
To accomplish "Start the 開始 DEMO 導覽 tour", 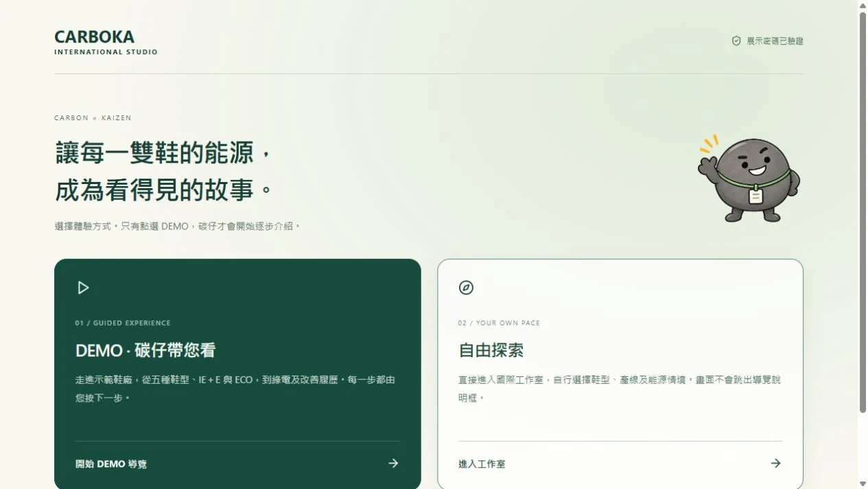I will pyautogui.click(x=111, y=464).
